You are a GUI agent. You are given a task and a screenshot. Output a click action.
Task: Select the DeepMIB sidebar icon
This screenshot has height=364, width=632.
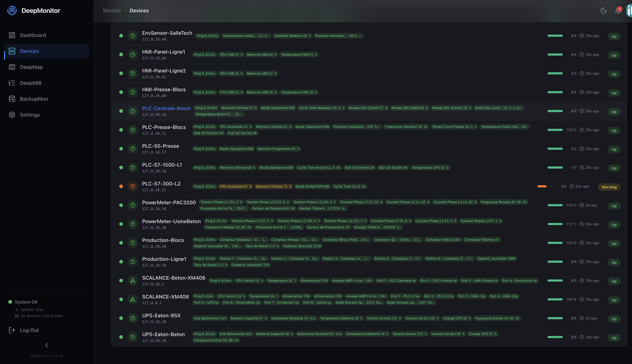12,83
